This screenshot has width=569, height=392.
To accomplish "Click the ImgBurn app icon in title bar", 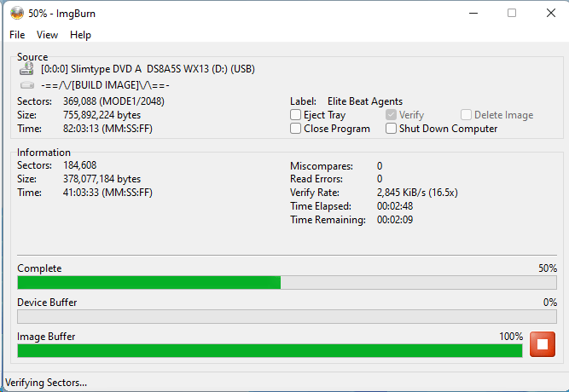I will click(17, 14).
